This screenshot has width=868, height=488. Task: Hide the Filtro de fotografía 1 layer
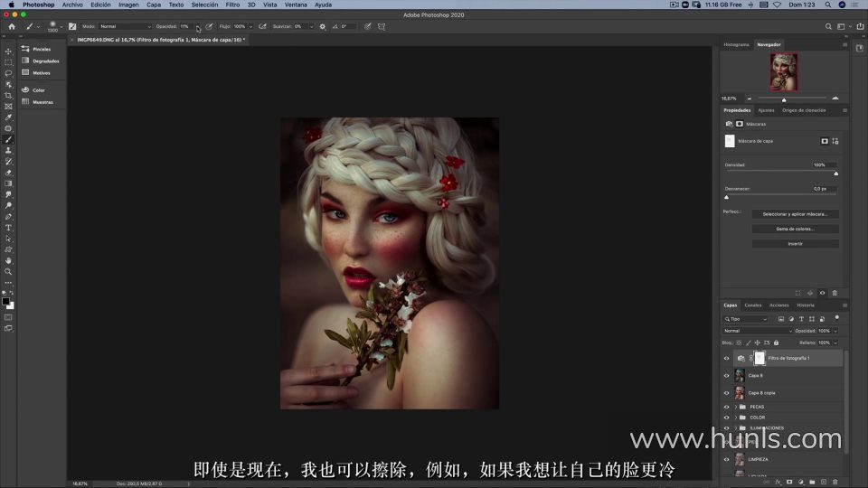click(726, 358)
